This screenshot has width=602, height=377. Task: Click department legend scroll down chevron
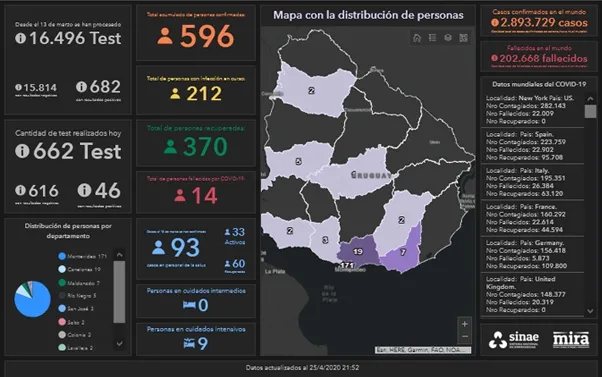pos(119,343)
